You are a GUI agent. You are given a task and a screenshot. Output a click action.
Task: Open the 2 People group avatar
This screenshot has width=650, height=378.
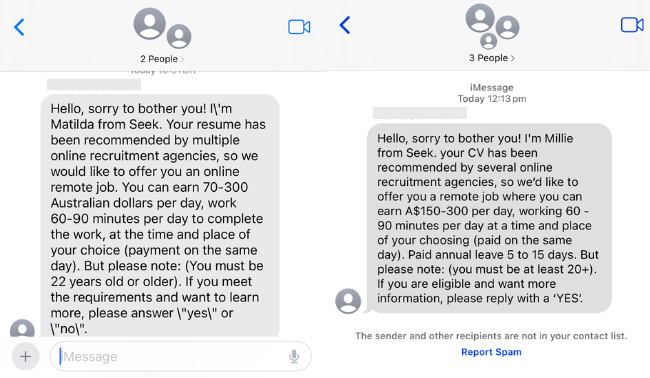(162, 28)
